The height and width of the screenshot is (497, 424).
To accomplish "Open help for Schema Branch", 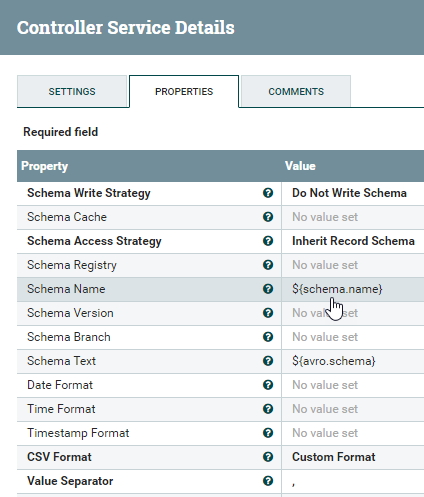I will click(268, 337).
